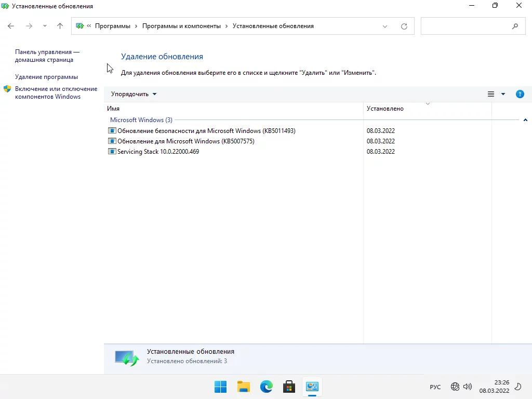This screenshot has height=399, width=532.
Task: Open "Включение или отключение компонентов Windows"
Action: 56,92
